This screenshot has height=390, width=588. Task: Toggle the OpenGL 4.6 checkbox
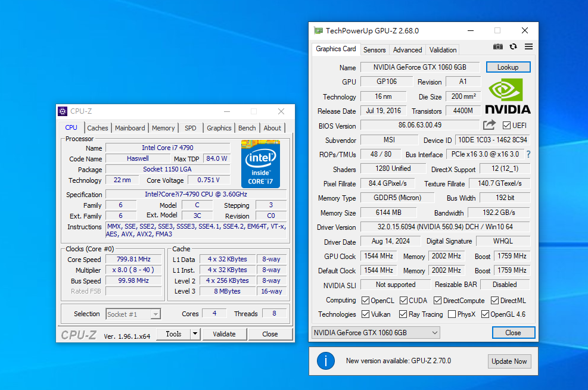pyautogui.click(x=485, y=314)
